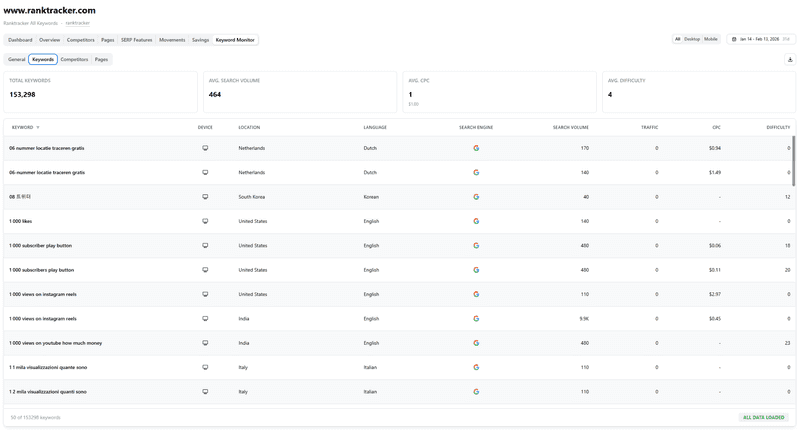Screen dimensions: 800x430
Task: Click Google icon for '1 000 subscribers play button'
Action: (x=476, y=270)
